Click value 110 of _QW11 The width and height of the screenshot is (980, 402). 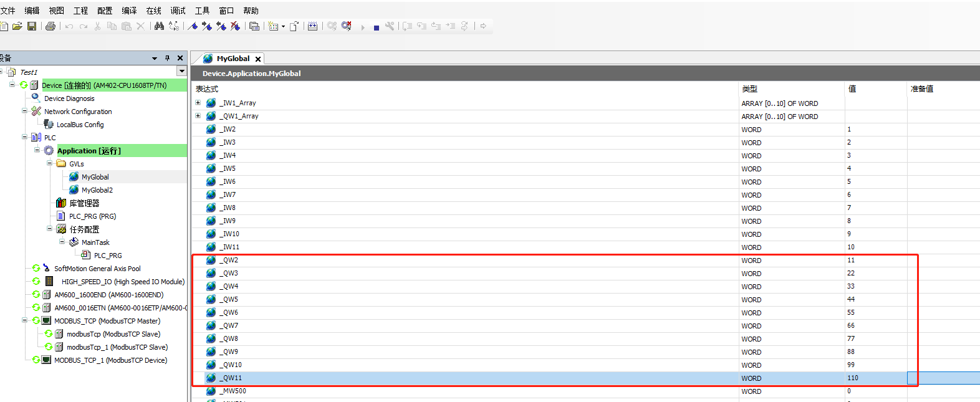pos(853,378)
